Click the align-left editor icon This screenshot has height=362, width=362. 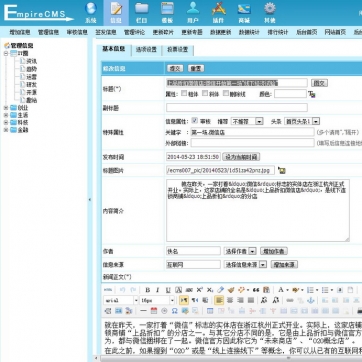coord(219,300)
